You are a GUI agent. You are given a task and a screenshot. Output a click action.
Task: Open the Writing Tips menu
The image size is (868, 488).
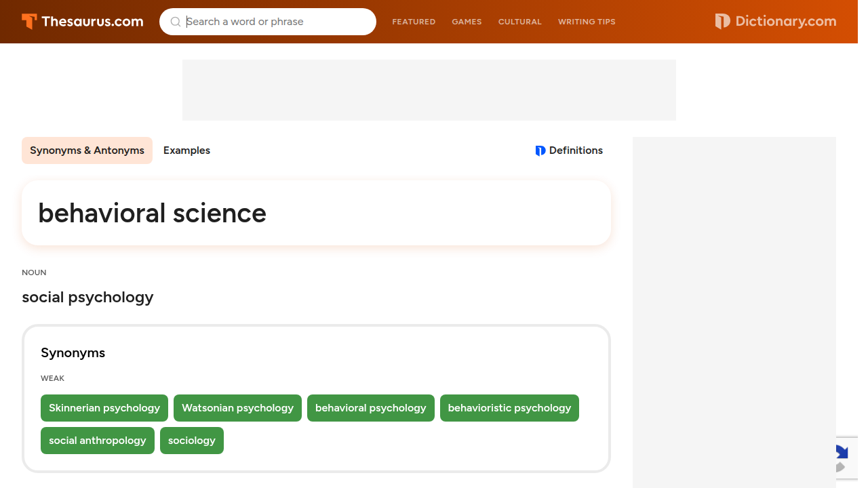[x=587, y=22]
